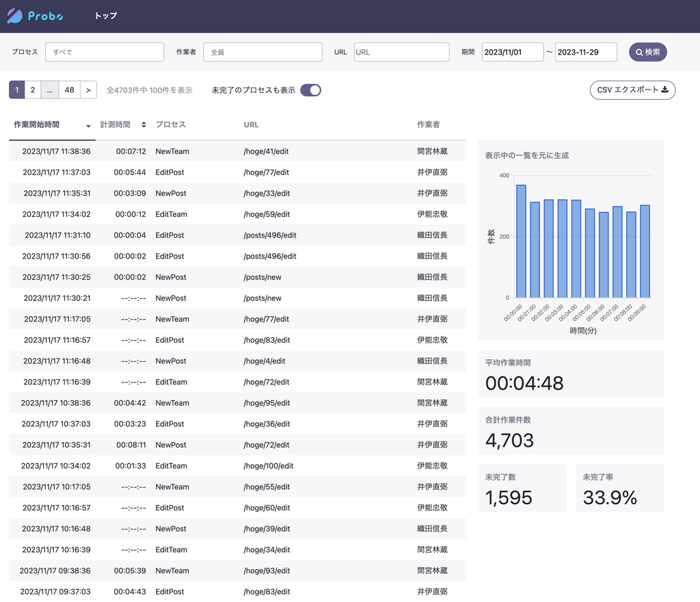Open the プロセス filter dropdown
The image size is (700, 602).
(105, 52)
